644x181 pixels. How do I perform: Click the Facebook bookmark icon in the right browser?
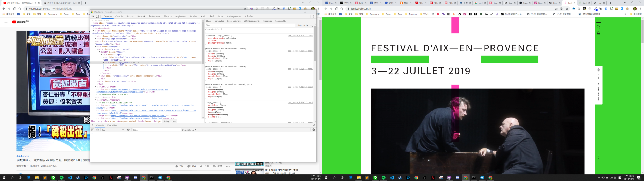pos(340,14)
